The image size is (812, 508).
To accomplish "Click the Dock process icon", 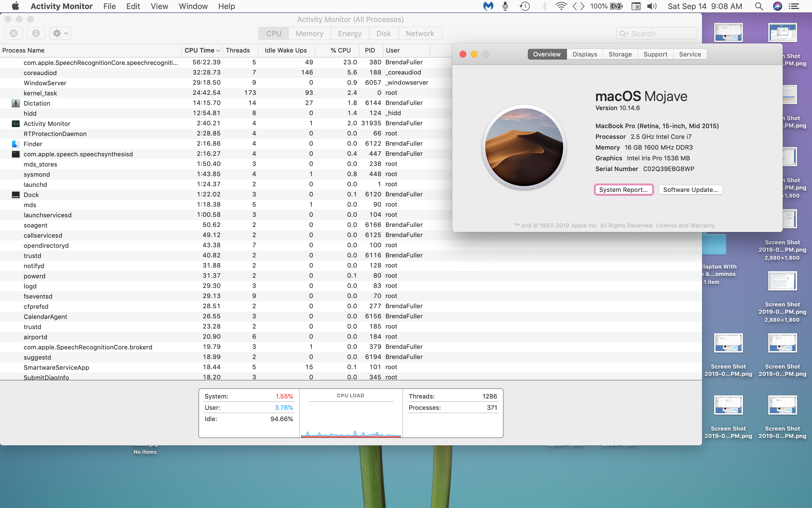I will pyautogui.click(x=16, y=194).
